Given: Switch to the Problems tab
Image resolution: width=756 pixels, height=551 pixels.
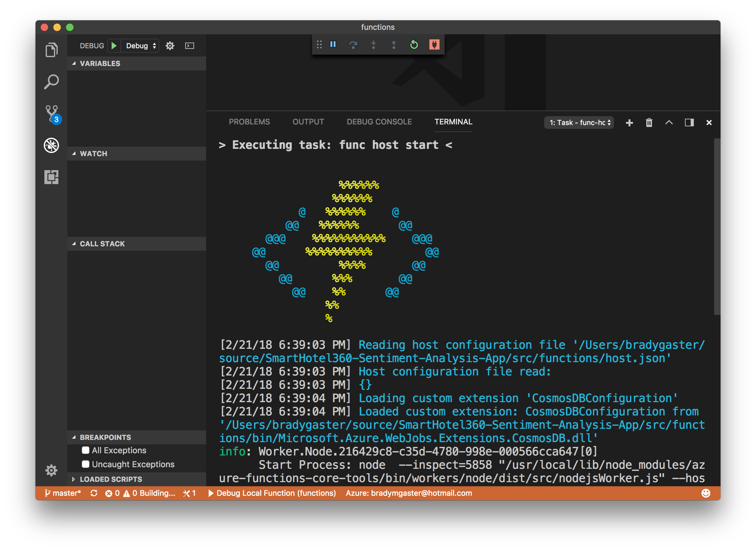Looking at the screenshot, I should point(249,122).
